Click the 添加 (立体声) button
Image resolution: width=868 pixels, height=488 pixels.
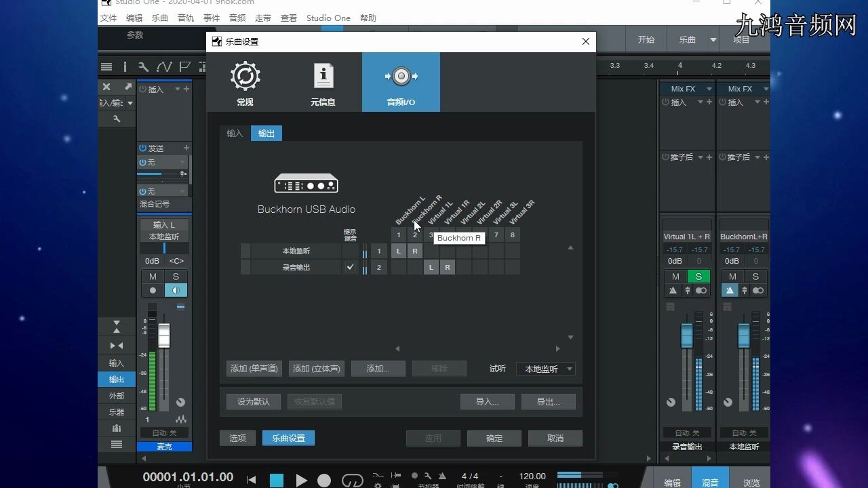point(315,369)
